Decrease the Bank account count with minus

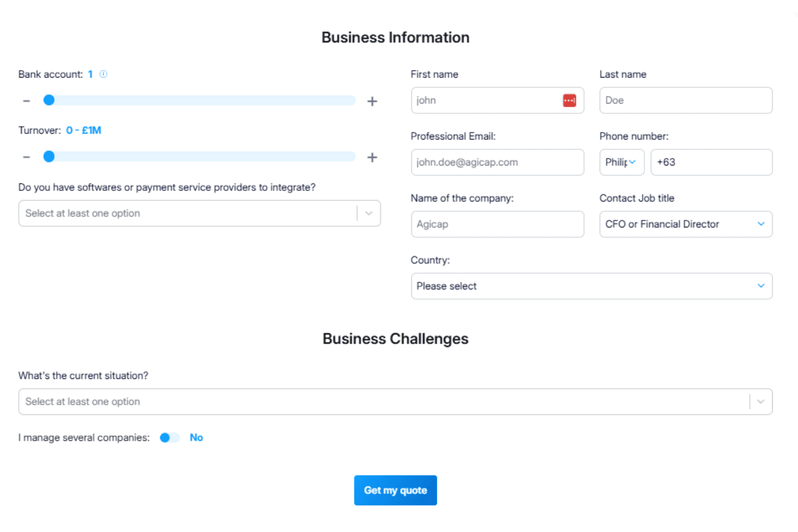(26, 101)
